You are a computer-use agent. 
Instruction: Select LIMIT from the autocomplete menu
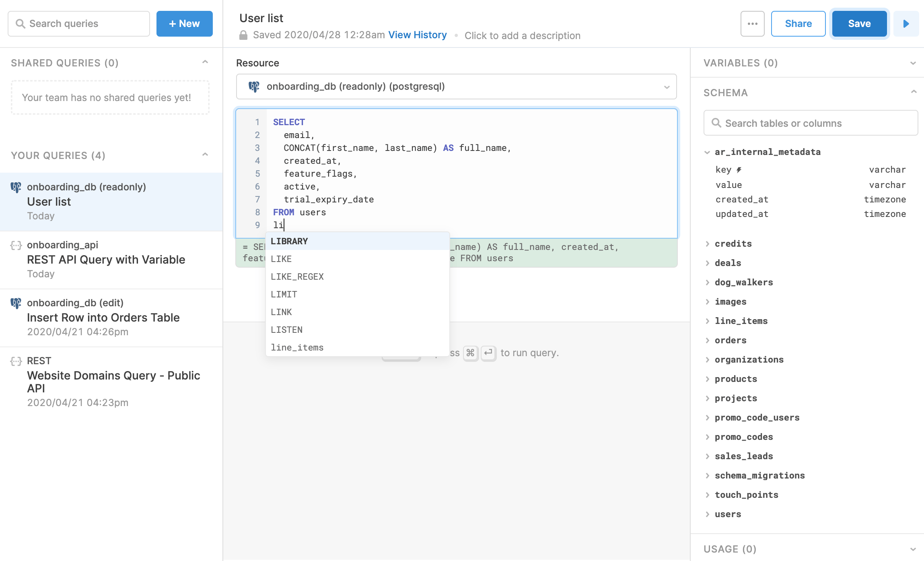point(284,294)
